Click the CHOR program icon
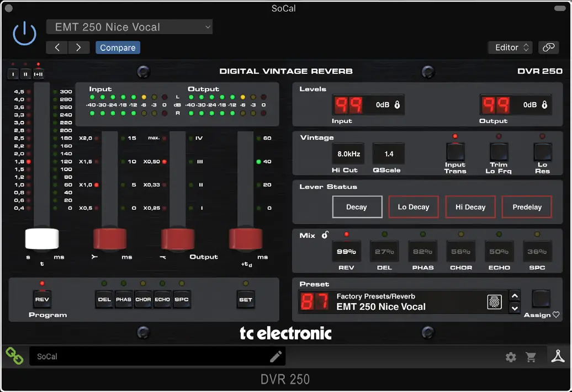572x392 pixels. [143, 300]
